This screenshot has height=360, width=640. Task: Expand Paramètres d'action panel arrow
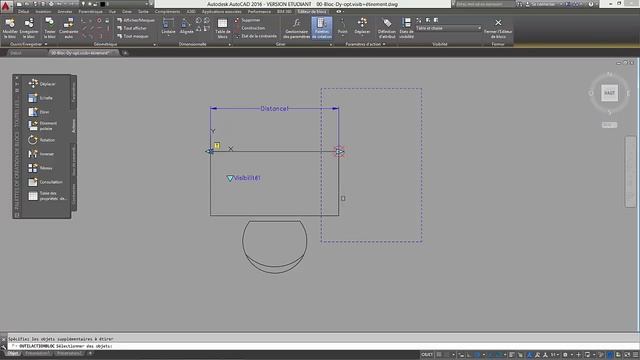[x=384, y=44]
